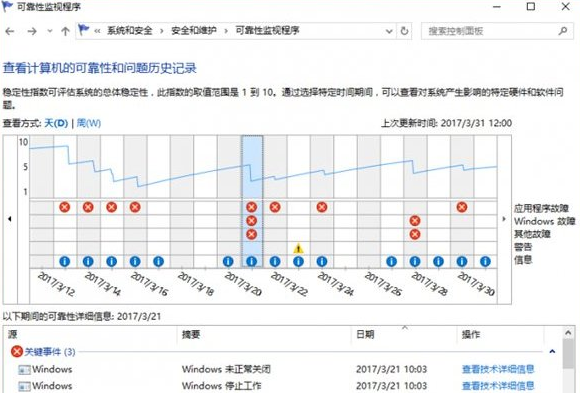Image resolution: width=580 pixels, height=393 pixels.
Task: Expand the 关键事件 (3) group heading
Action: coord(50,352)
